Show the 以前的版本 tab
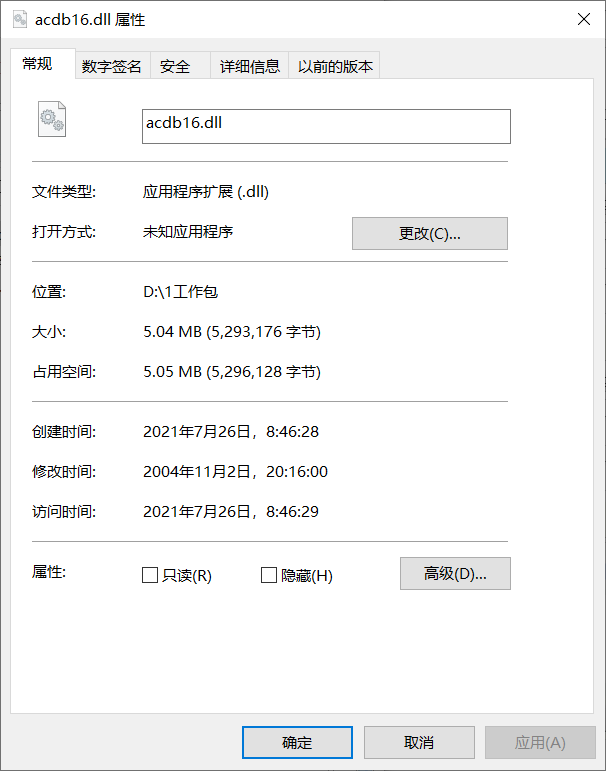 335,66
